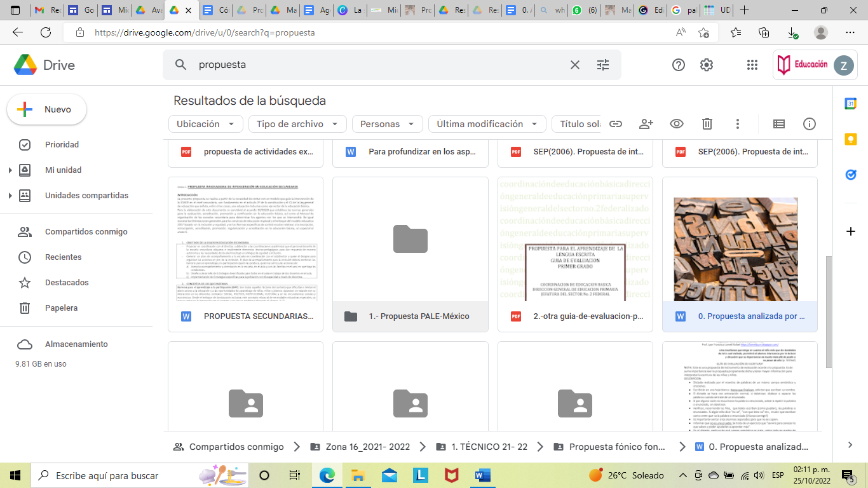868x488 pixels.
Task: Open the Google apps grid
Action: [x=752, y=65]
